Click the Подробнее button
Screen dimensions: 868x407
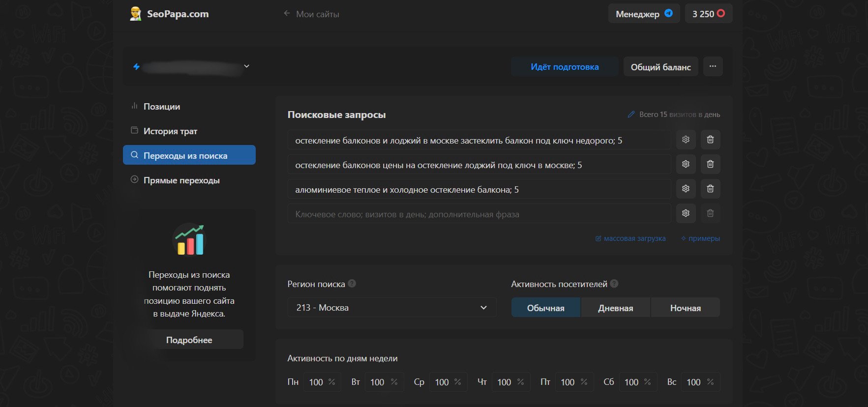[x=189, y=340]
